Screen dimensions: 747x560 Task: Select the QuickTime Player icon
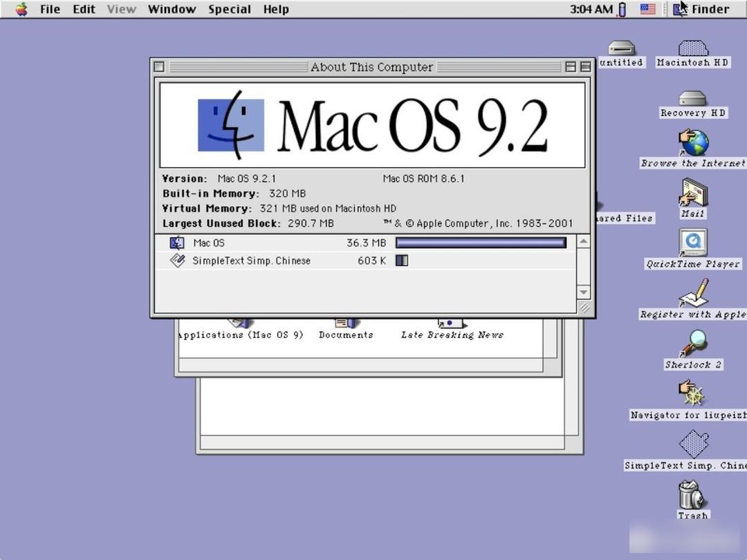click(693, 243)
